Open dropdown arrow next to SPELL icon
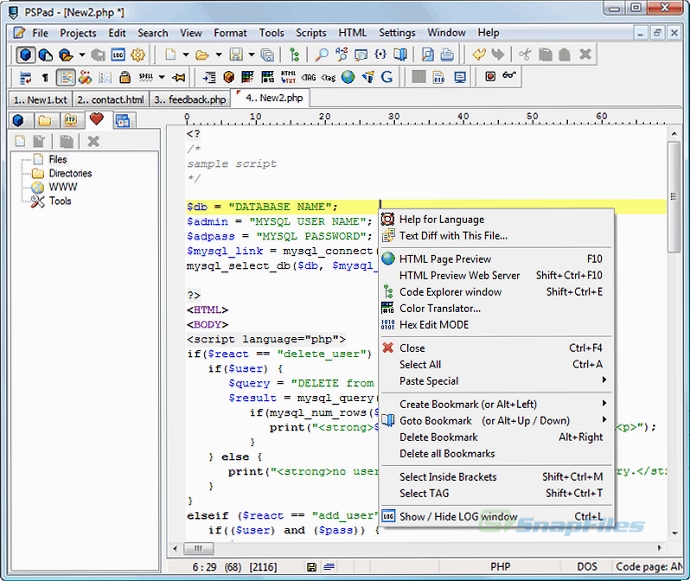 point(162,77)
